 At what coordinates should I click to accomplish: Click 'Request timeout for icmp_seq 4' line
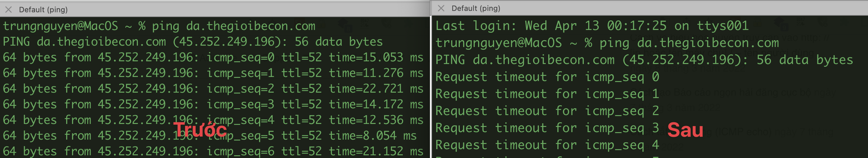click(547, 145)
